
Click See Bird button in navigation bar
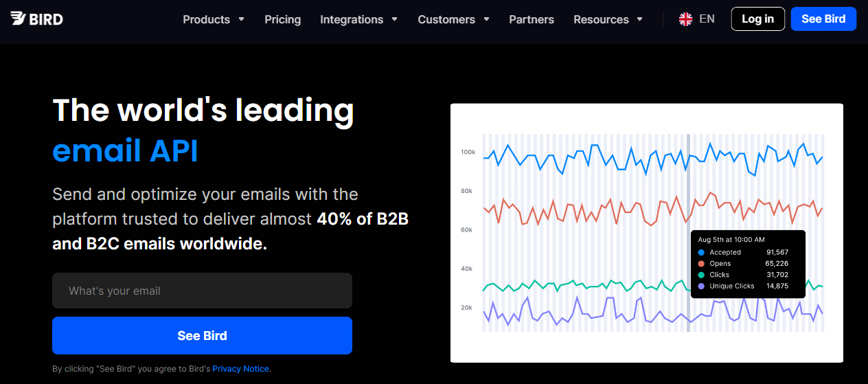click(x=823, y=19)
